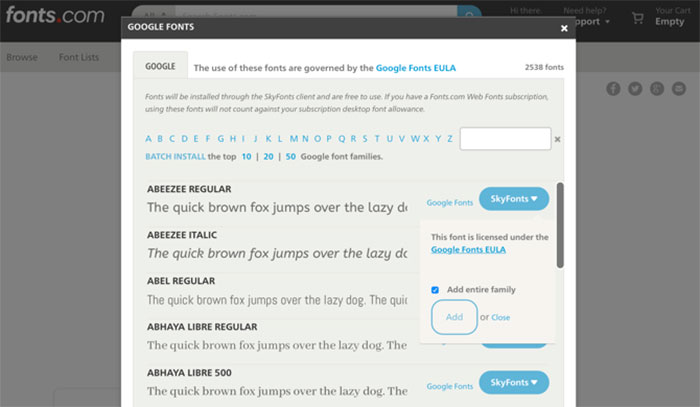Filter fonts by letter H
The image size is (700, 407).
point(233,139)
